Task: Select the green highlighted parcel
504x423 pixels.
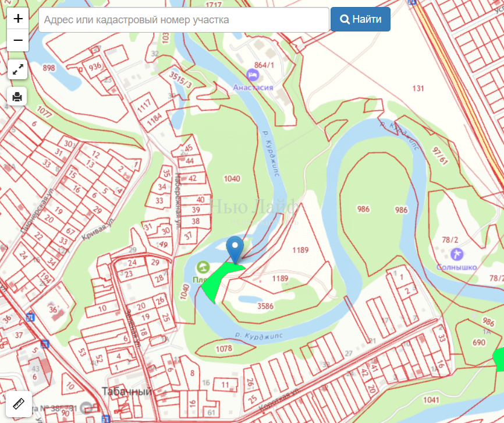Action: [221, 280]
